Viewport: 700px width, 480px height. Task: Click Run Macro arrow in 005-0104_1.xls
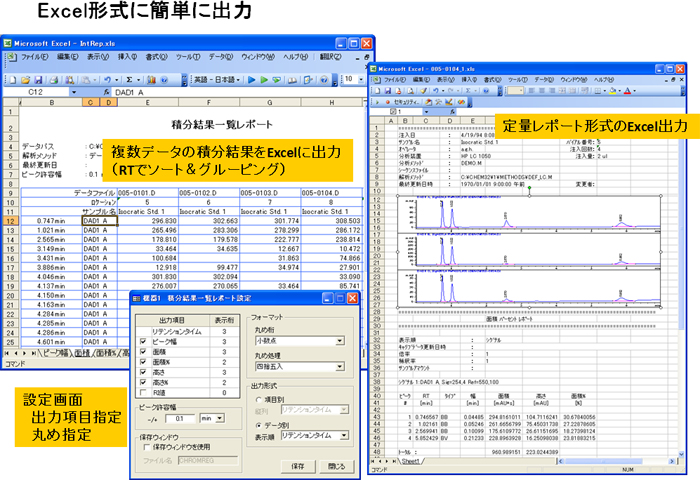(x=377, y=102)
